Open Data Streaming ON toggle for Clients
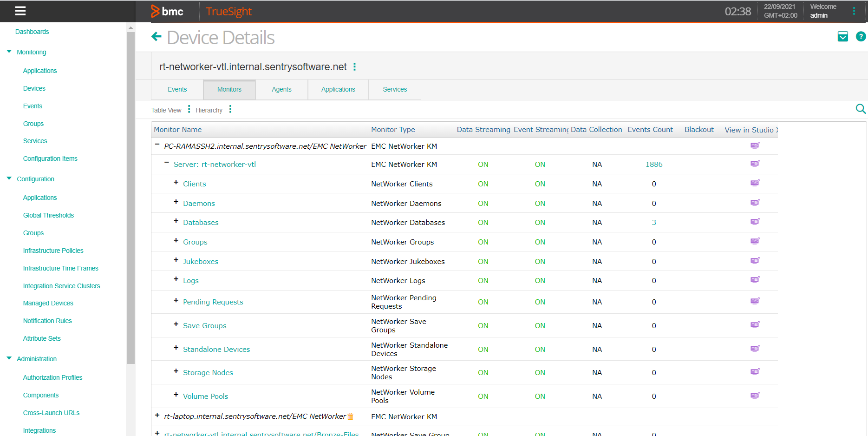This screenshot has width=868, height=436. (483, 184)
